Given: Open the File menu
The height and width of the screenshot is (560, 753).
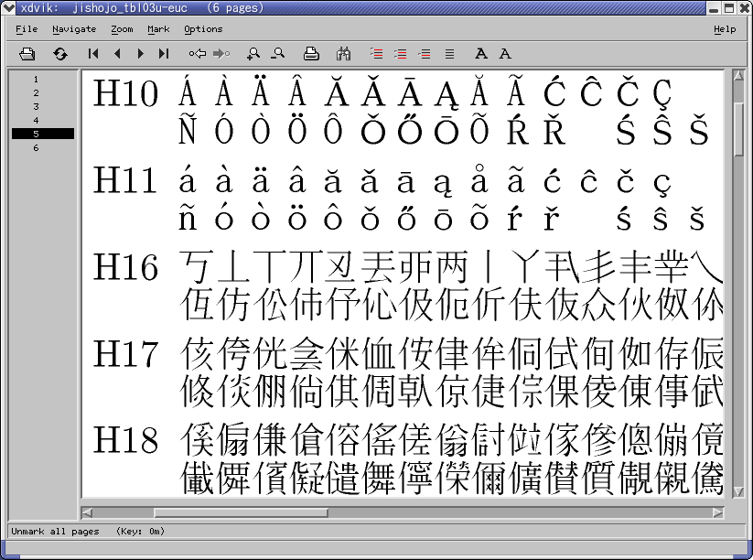Looking at the screenshot, I should click(x=27, y=29).
